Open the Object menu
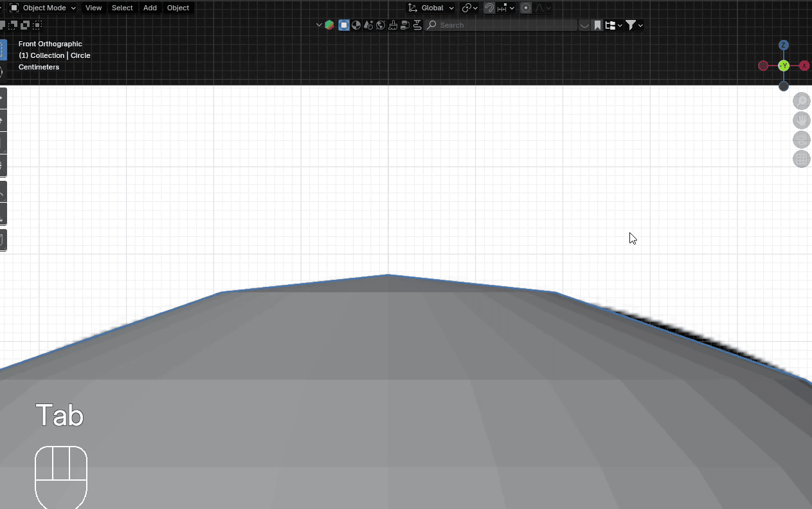Screen dimensions: 812x509 [178, 8]
